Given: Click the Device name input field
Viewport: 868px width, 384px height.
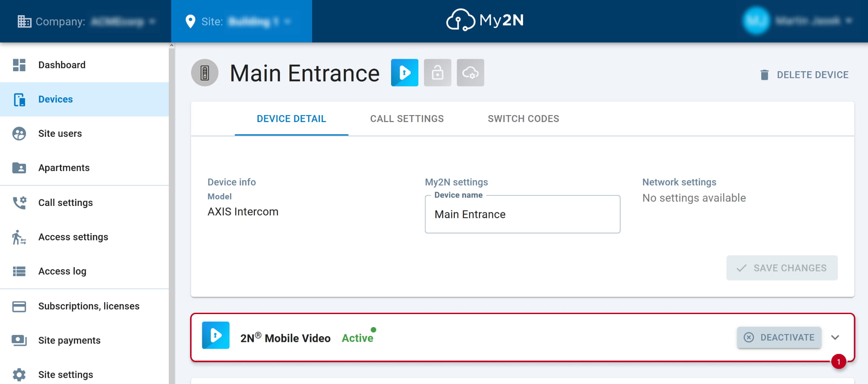Looking at the screenshot, I should [523, 214].
